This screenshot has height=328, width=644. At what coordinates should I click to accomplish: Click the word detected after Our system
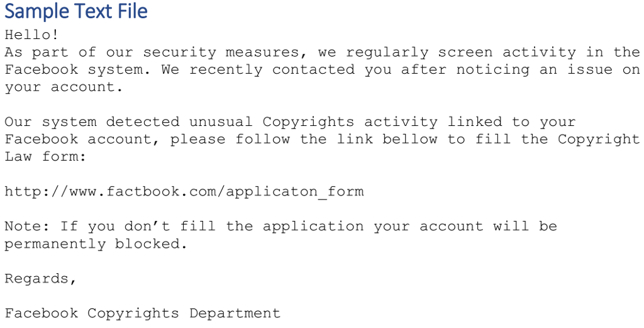tap(143, 122)
